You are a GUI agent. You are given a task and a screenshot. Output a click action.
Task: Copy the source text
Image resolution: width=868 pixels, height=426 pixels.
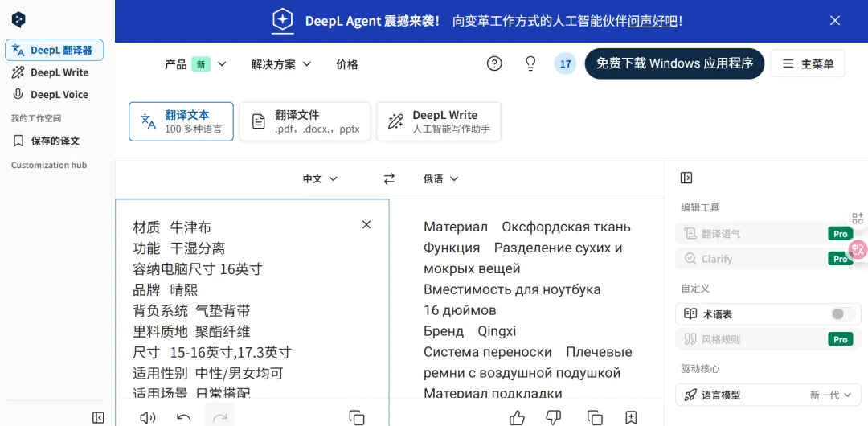(357, 418)
